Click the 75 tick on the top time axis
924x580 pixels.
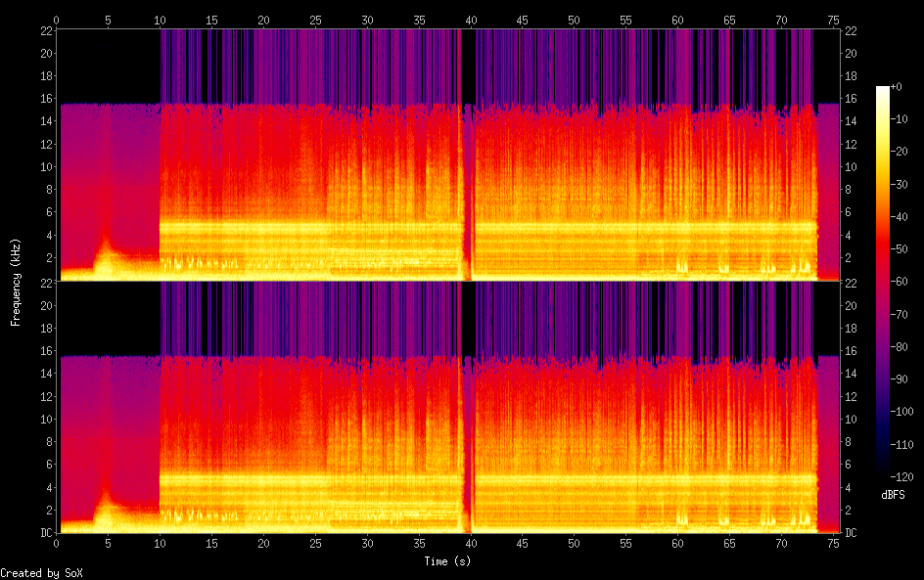(833, 20)
